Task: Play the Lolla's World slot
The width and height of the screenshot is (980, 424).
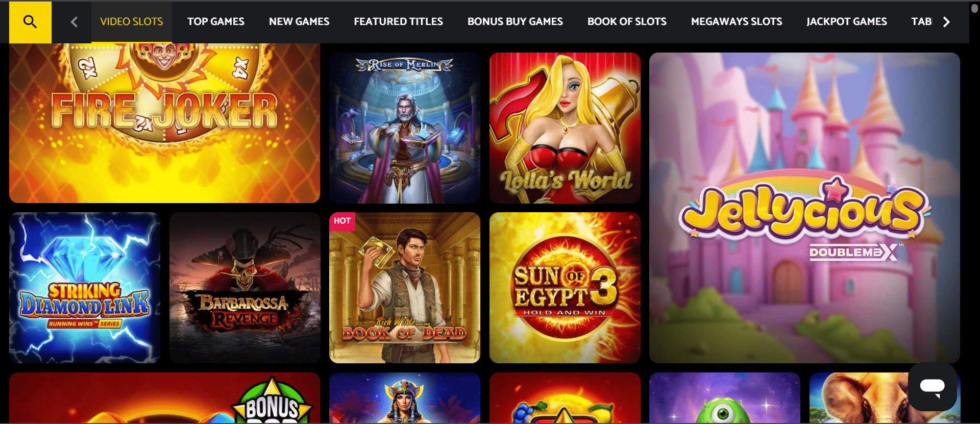Action: 565,128
